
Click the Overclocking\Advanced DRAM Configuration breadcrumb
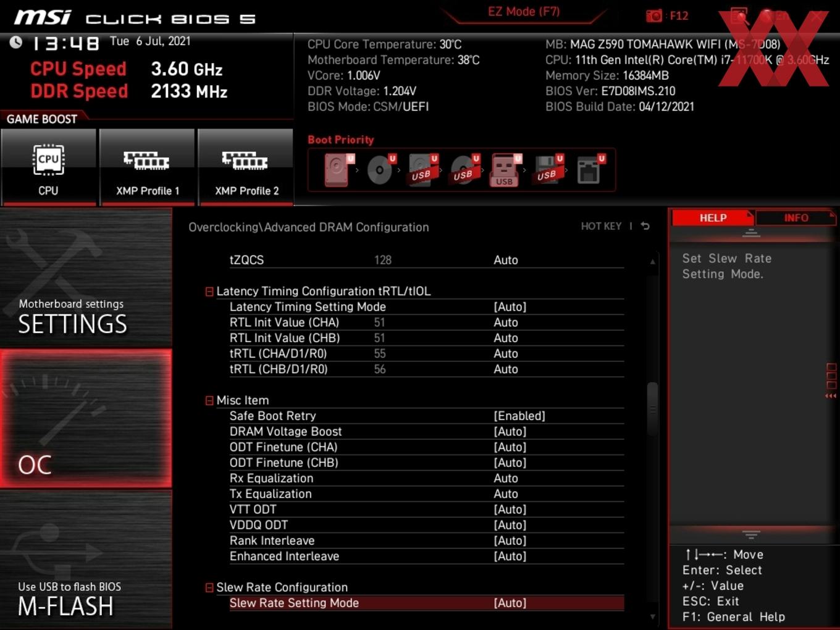point(309,227)
